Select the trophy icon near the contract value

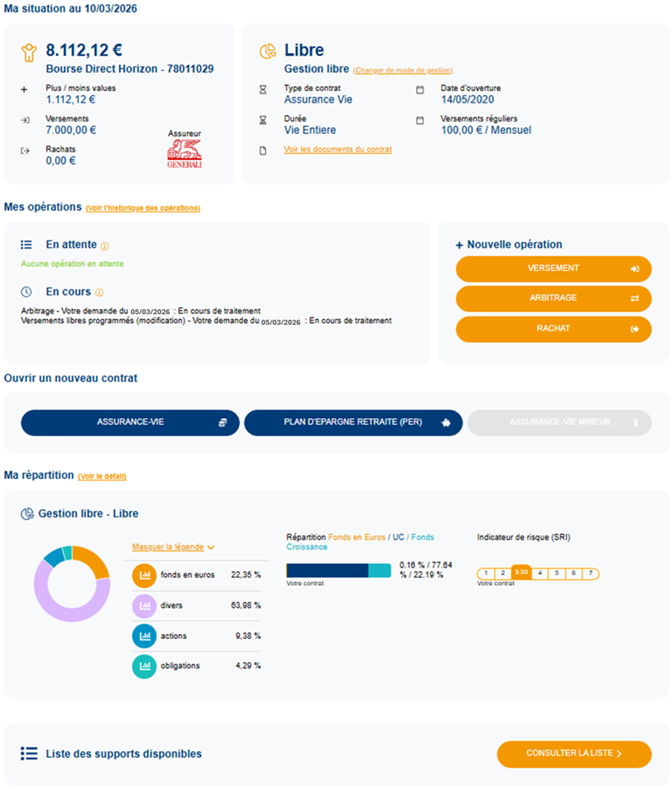tap(27, 51)
